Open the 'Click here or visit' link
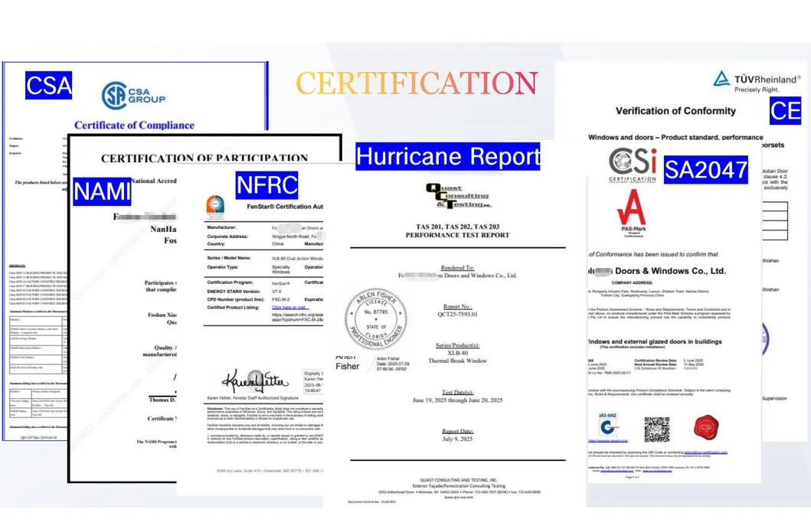This screenshot has height=532, width=811. point(289,307)
